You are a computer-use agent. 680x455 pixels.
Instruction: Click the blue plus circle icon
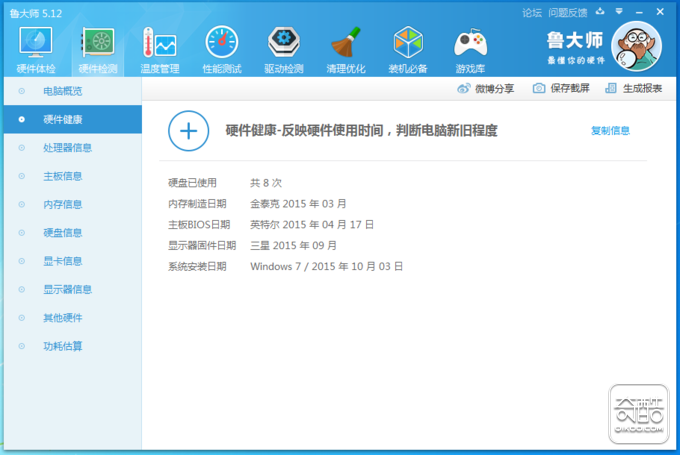point(188,131)
